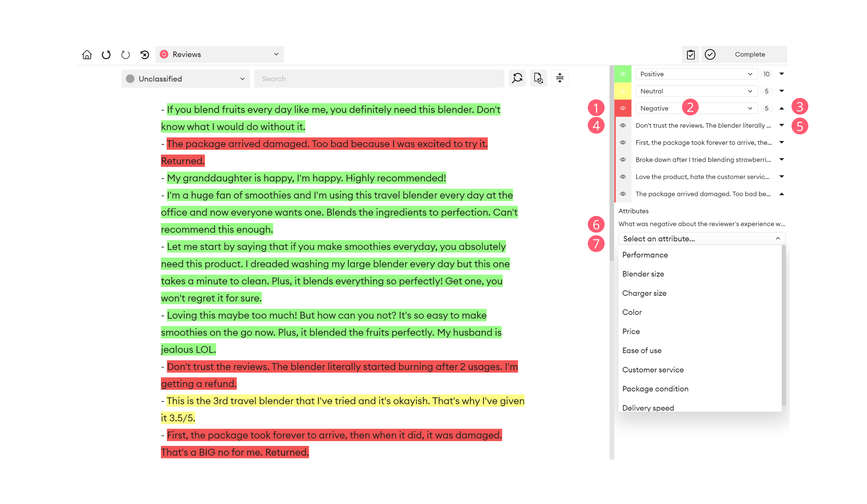Toggle visibility of Positive label

pos(623,74)
